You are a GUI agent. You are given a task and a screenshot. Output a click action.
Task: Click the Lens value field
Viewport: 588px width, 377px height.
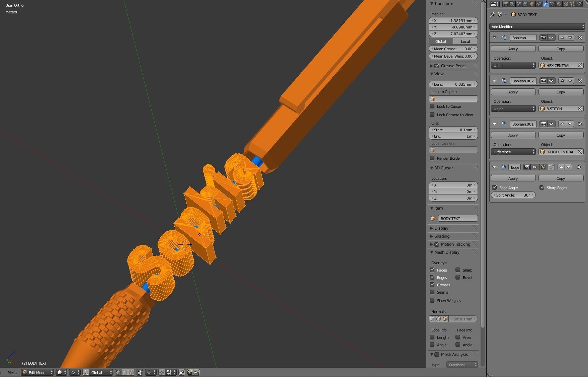[x=453, y=84]
